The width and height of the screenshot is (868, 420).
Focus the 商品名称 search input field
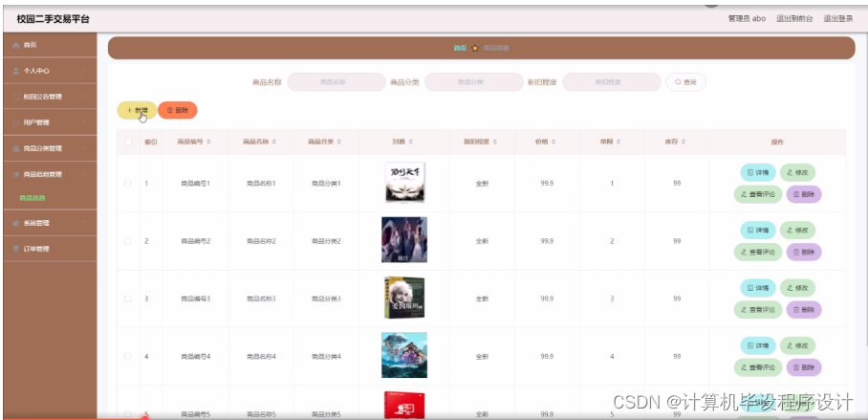tap(336, 82)
